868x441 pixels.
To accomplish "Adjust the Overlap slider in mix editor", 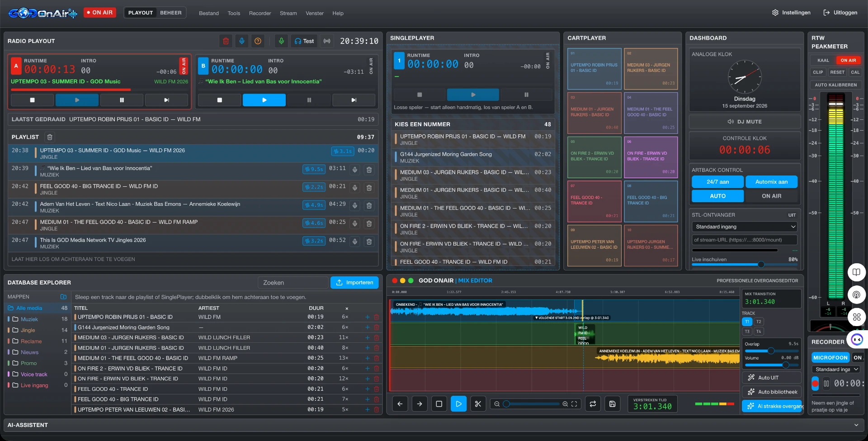I will point(771,351).
